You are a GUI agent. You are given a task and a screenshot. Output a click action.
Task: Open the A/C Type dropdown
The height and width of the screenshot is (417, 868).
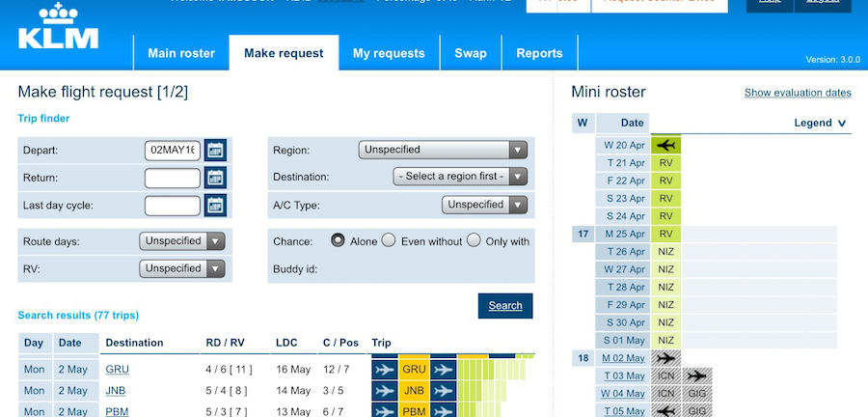[484, 205]
